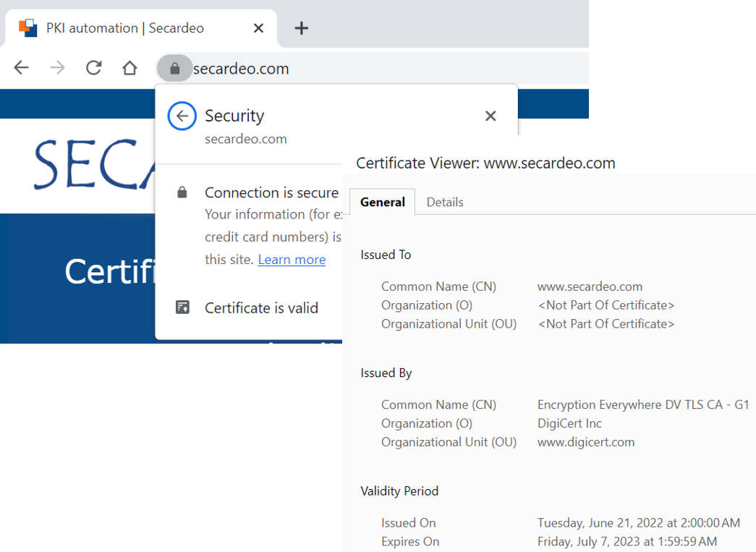Reload the page with the refresh icon
The height and width of the screenshot is (552, 756).
(x=93, y=68)
